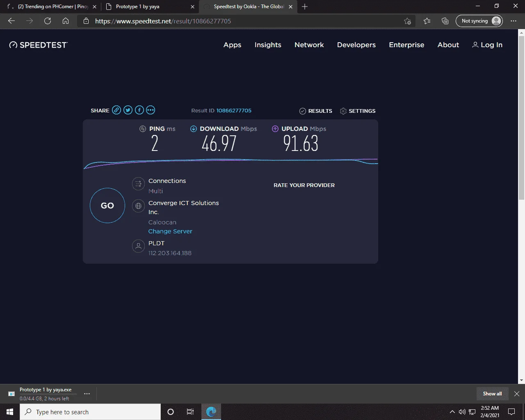Refresh the Speedtest page
This screenshot has width=525, height=420.
tap(48, 21)
